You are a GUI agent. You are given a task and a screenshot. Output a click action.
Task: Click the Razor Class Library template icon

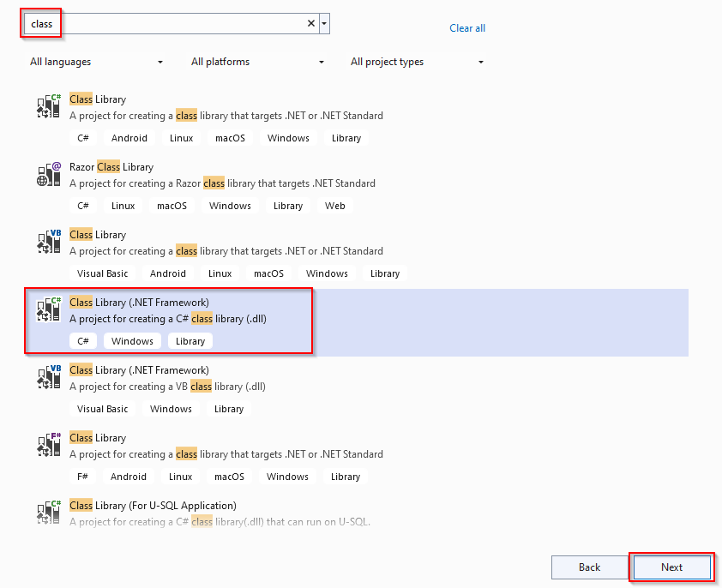(x=49, y=174)
